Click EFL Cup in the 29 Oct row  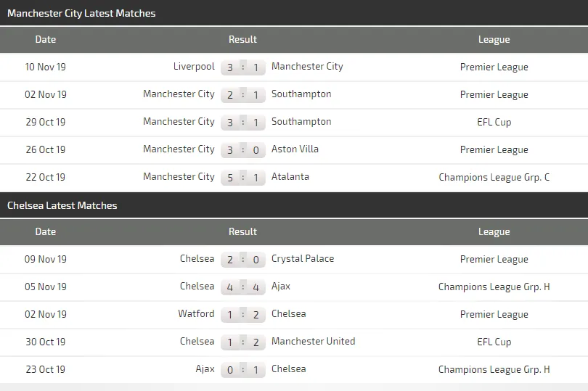pyautogui.click(x=494, y=122)
